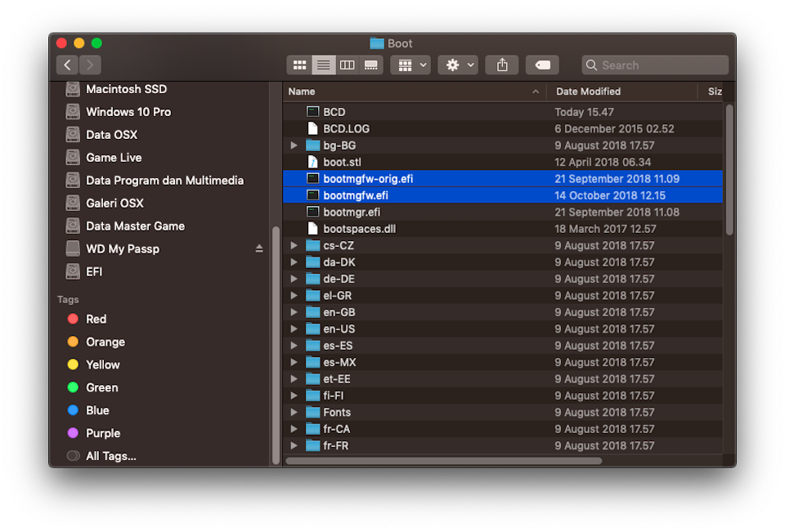Select the list view icon
The width and height of the screenshot is (785, 532).
point(324,65)
